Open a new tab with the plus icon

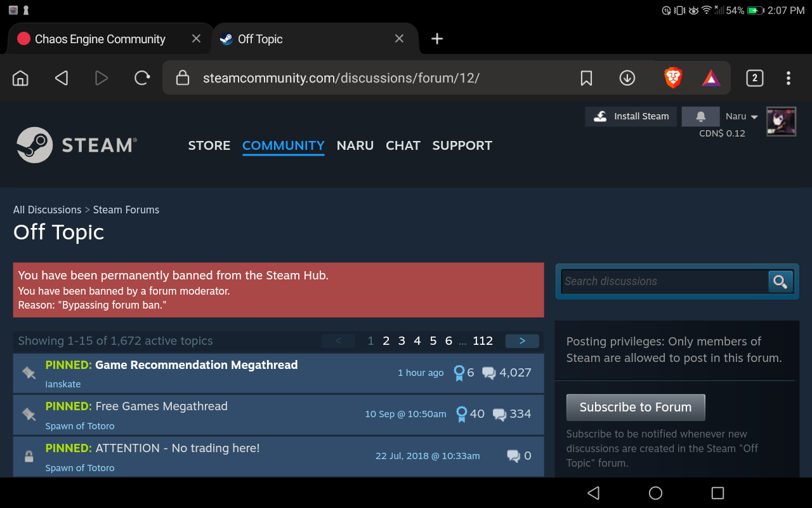point(437,39)
